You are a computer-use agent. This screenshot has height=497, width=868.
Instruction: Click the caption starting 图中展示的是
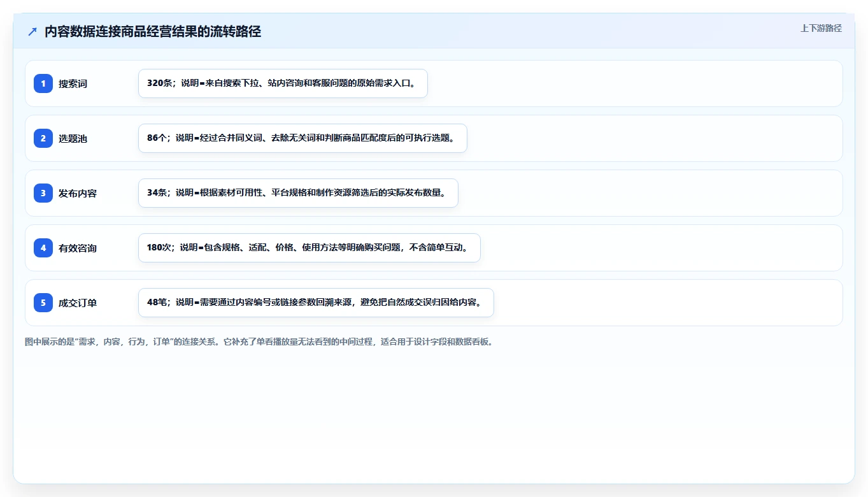coord(259,342)
